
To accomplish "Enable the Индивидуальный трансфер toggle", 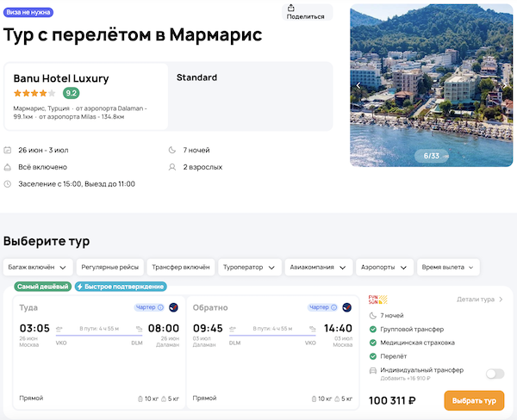I will point(495,374).
